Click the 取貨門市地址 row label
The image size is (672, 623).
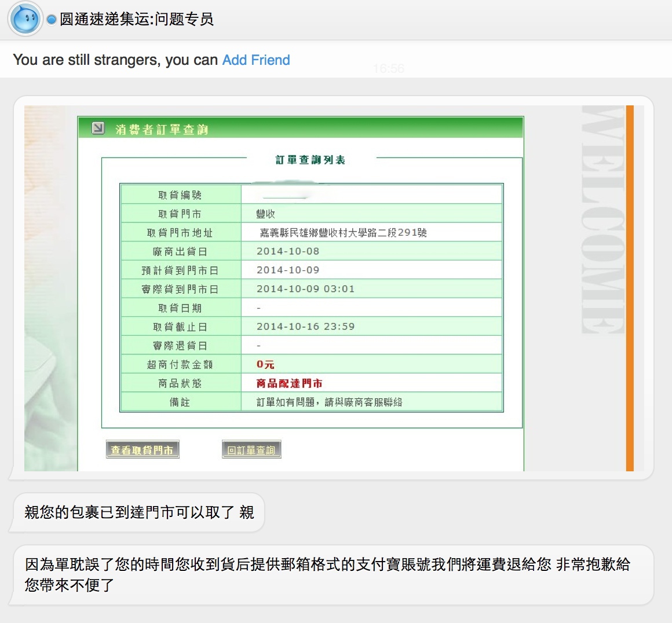[x=180, y=233]
